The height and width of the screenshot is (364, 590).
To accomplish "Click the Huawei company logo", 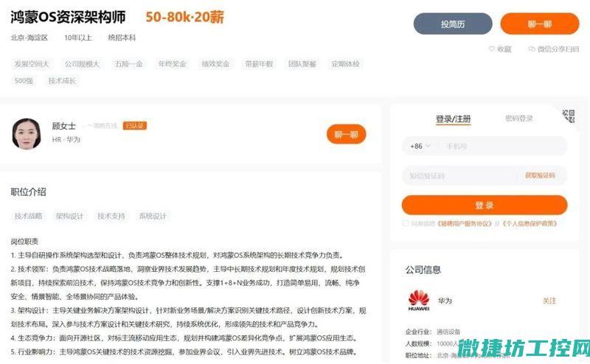I will click(x=418, y=301).
